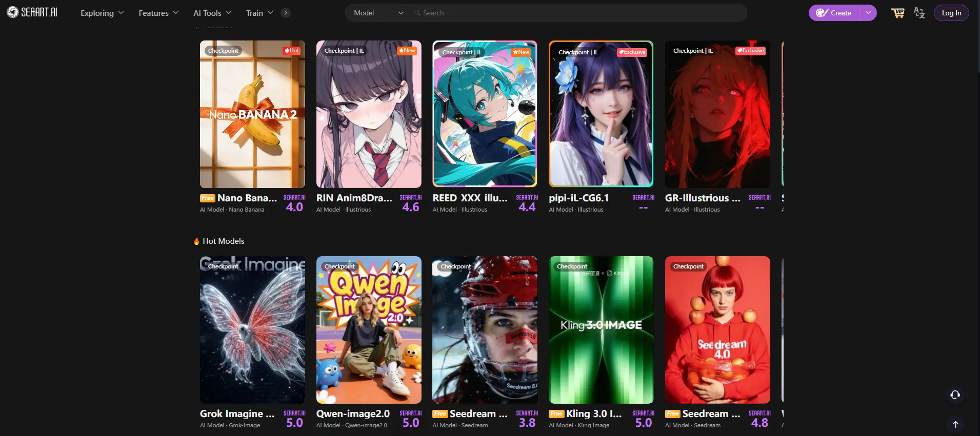Click the purple Create button
This screenshot has width=980, height=436.
(834, 13)
